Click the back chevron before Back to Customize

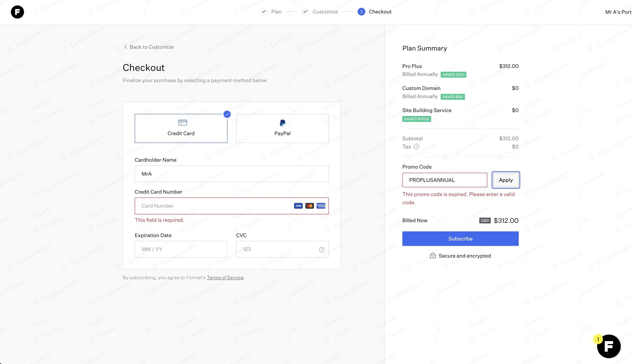coord(125,47)
